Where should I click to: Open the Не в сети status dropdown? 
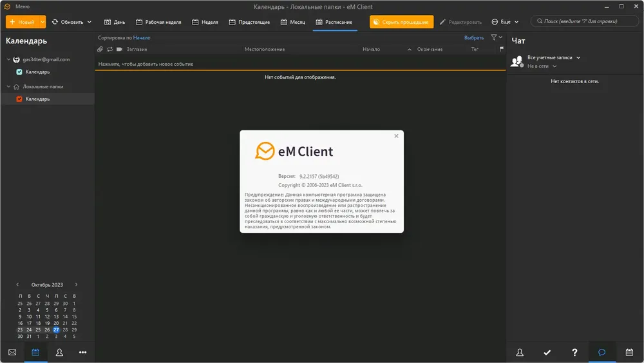pyautogui.click(x=542, y=66)
